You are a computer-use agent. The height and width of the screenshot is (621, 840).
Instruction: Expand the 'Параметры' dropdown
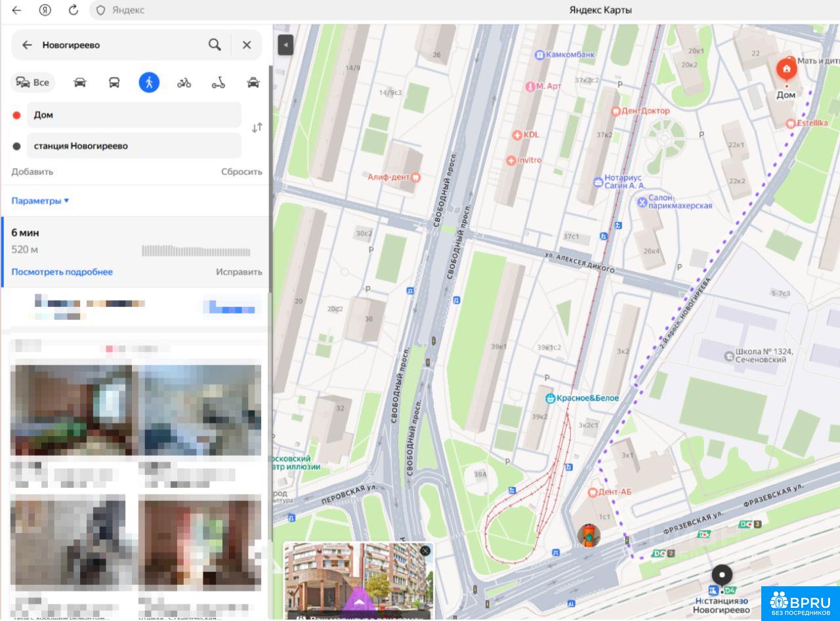[x=40, y=201]
